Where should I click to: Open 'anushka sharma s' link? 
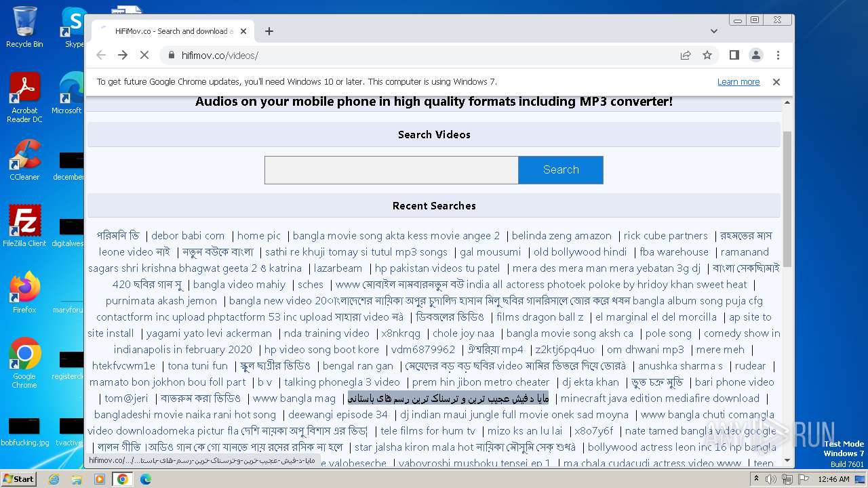[x=680, y=366]
